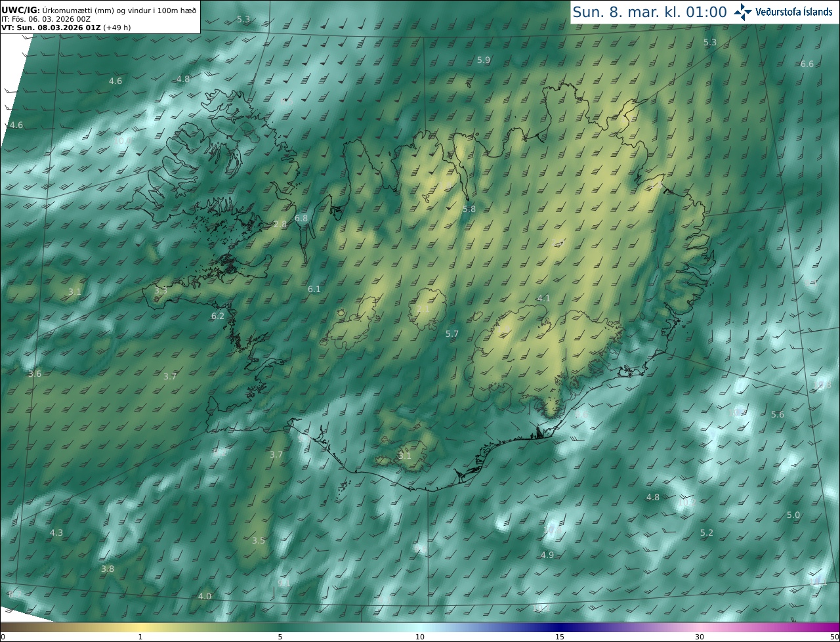Image resolution: width=840 pixels, height=642 pixels.
Task: Click the Veðurstofa Íslands name text
Action: tap(794, 12)
